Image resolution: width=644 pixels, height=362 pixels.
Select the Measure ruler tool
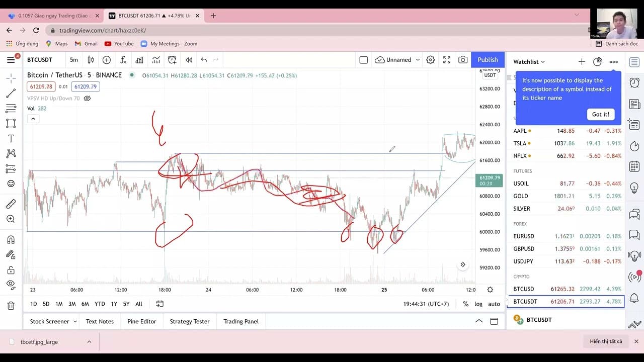pos(11,204)
